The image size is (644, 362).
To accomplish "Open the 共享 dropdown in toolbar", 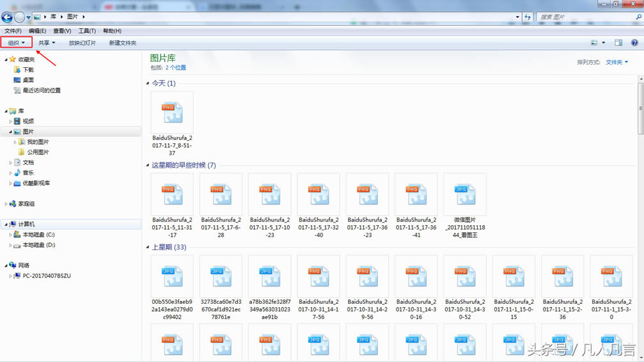I will pyautogui.click(x=47, y=43).
